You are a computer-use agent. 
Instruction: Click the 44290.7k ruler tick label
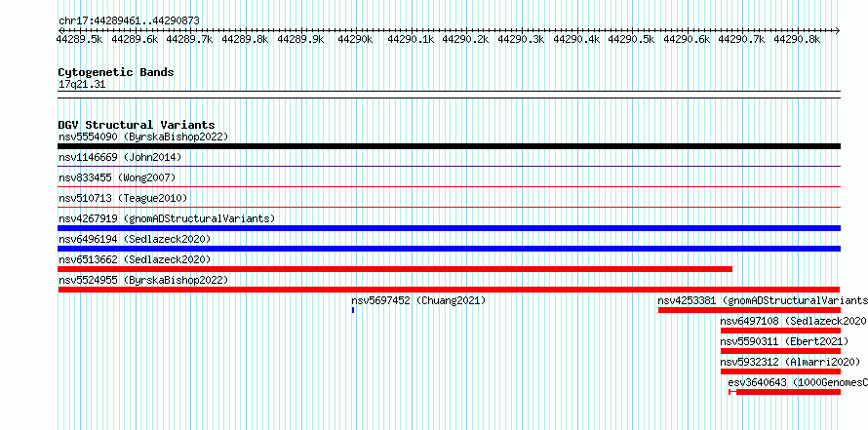tap(742, 39)
